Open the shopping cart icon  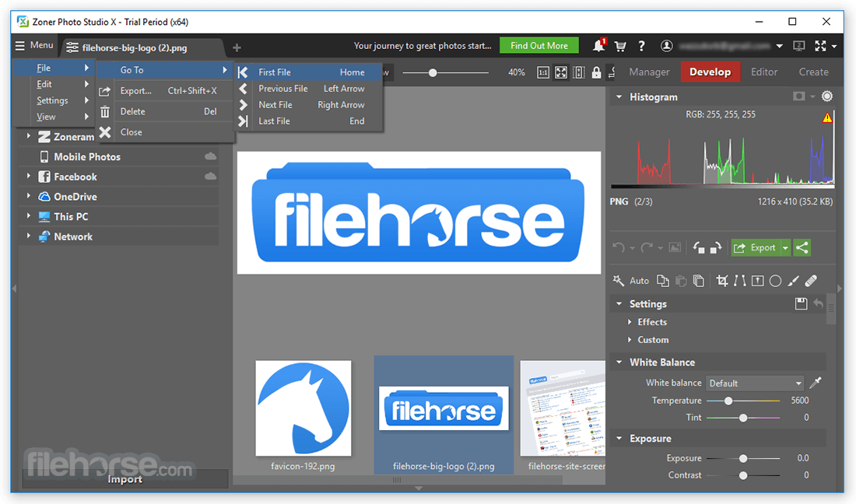620,47
